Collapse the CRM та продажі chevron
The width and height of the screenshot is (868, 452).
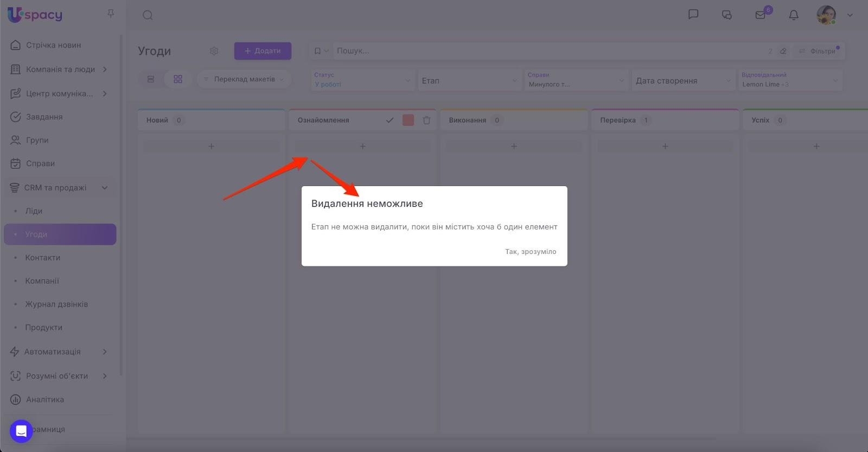[x=105, y=188]
